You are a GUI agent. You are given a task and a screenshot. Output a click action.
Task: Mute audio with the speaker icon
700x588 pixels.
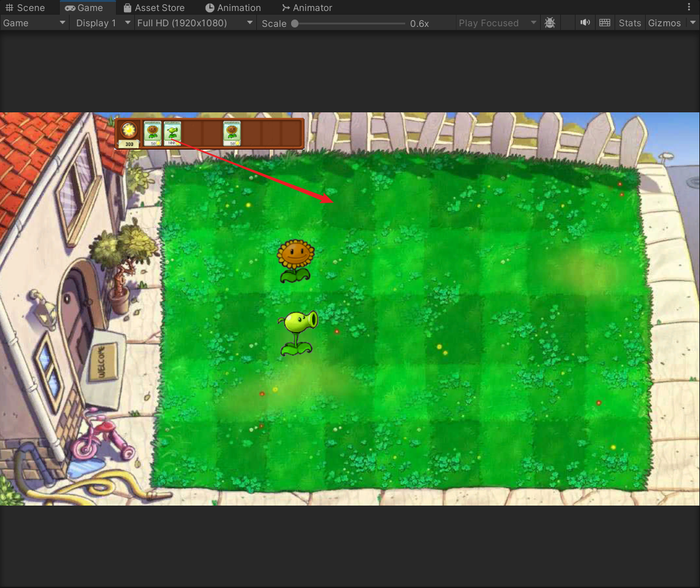(x=585, y=23)
